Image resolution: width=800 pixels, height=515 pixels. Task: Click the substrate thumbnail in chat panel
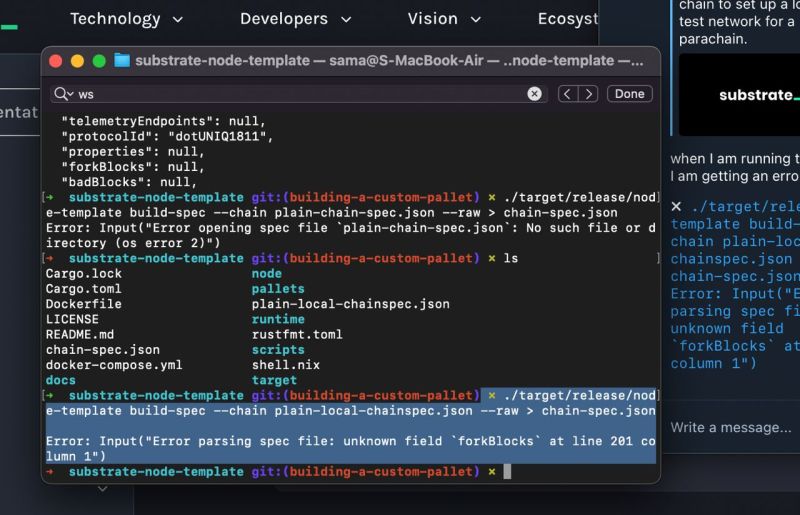739,95
